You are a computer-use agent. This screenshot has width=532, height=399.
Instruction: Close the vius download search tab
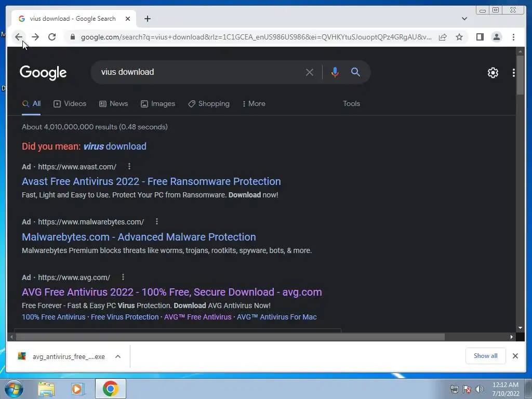tap(128, 19)
